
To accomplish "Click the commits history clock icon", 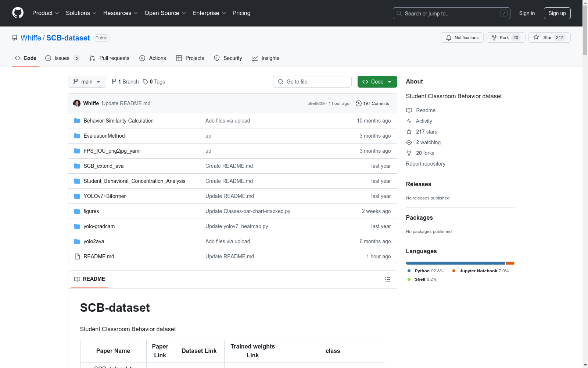I will pyautogui.click(x=359, y=103).
